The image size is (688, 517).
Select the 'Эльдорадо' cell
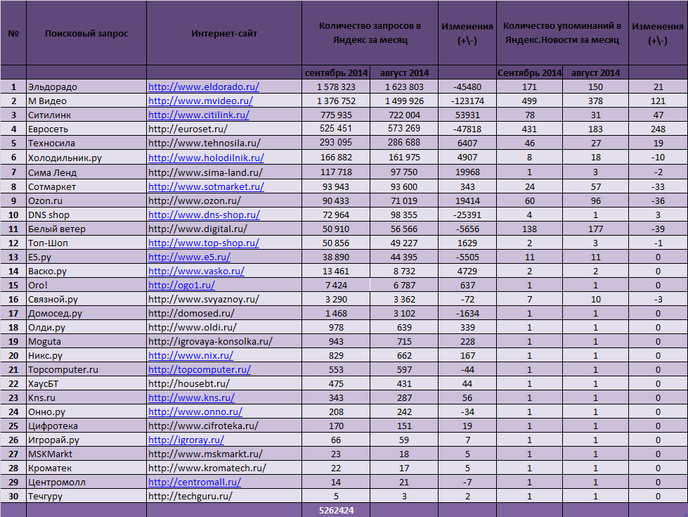(x=86, y=87)
